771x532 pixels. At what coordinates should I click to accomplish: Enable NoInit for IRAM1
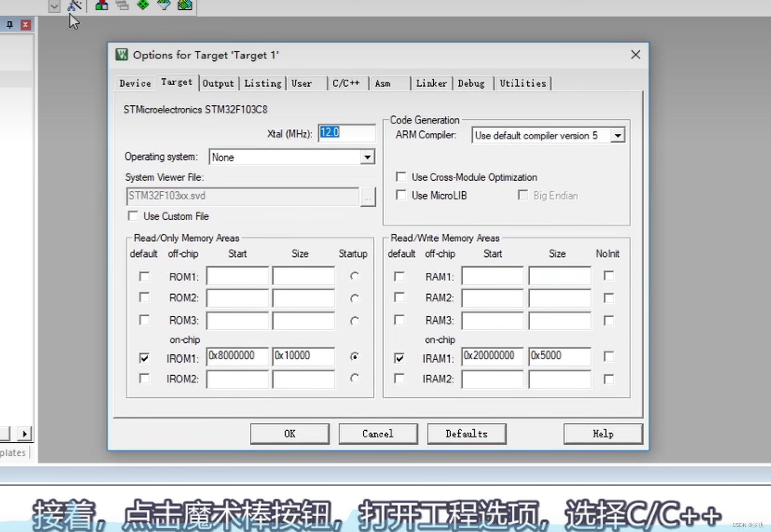coord(609,357)
